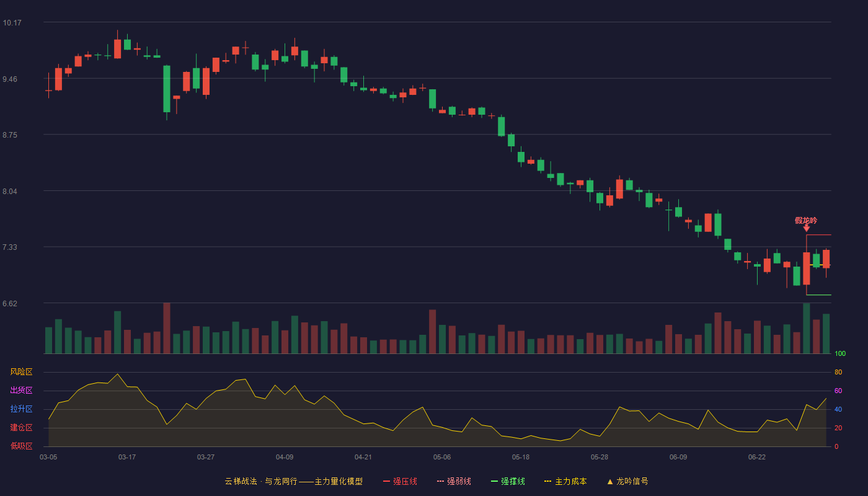Click the 04-09 date label
868x496 pixels.
click(285, 457)
